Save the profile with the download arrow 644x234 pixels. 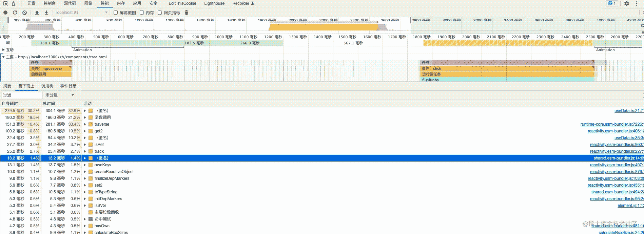[x=46, y=13]
